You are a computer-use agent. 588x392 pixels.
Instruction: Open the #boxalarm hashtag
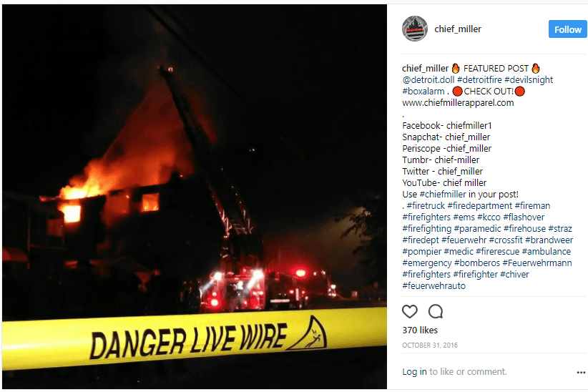(423, 92)
